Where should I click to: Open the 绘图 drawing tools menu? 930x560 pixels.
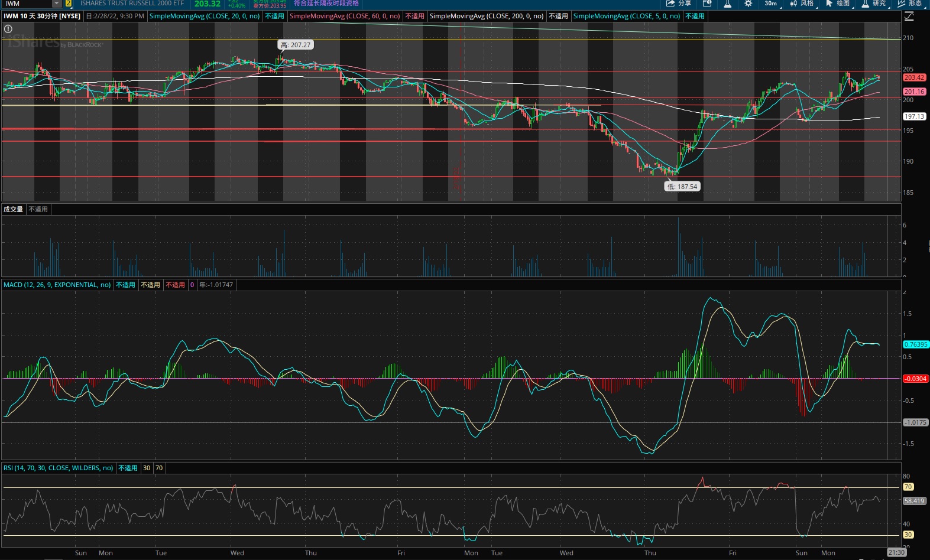tap(838, 4)
